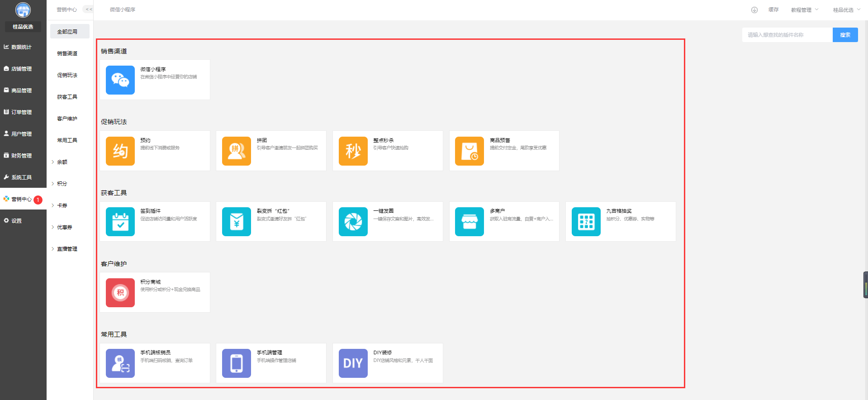Click the 手机端扫码核销、查询订单 description

point(166,361)
